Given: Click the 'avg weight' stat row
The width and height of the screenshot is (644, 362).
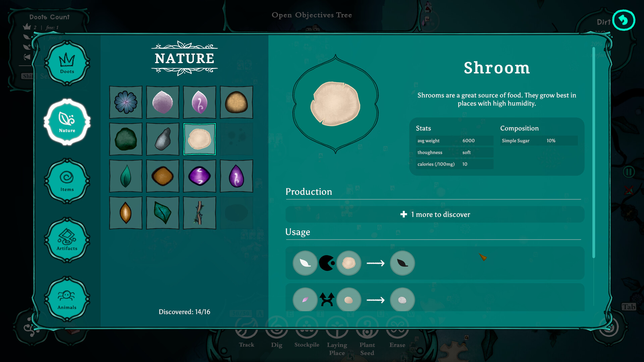Looking at the screenshot, I should tap(454, 141).
